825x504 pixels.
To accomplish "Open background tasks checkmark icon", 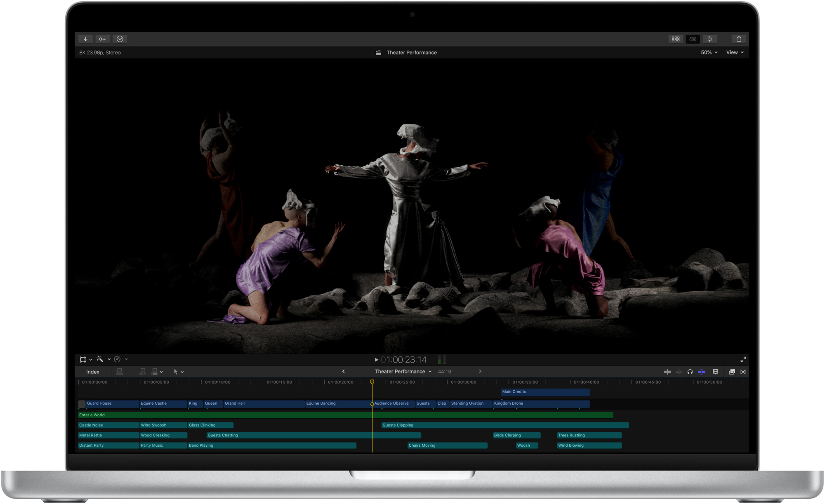I will [120, 39].
